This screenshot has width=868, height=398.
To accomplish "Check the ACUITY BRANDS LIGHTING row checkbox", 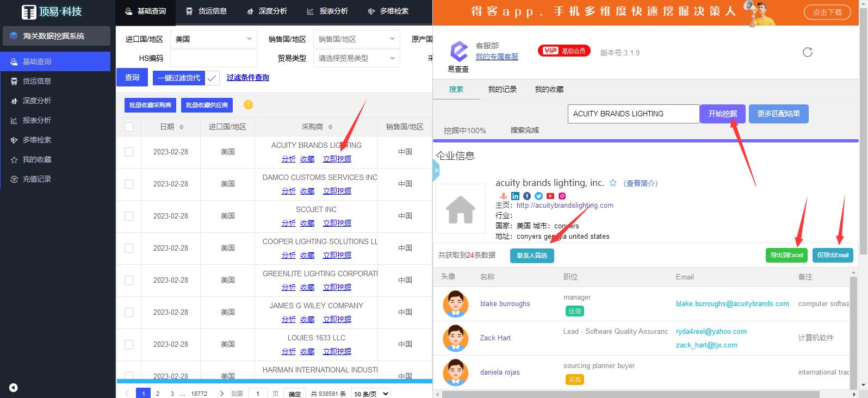I will click(129, 152).
